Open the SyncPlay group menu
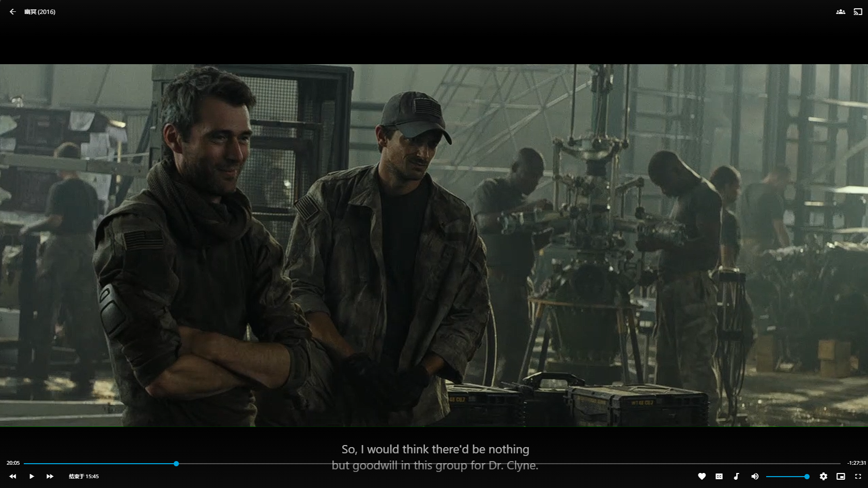Screen dimensions: 868x488 pos(841,12)
